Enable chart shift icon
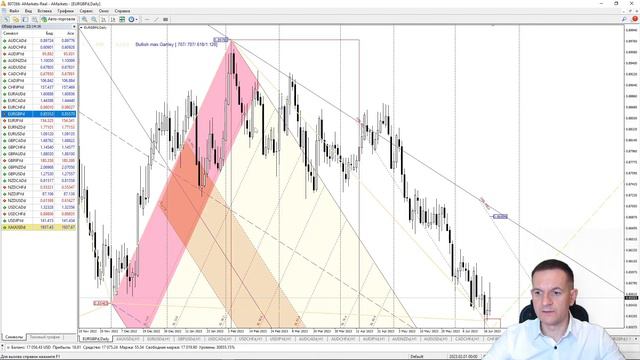The width and height of the screenshot is (640, 360). point(113,19)
